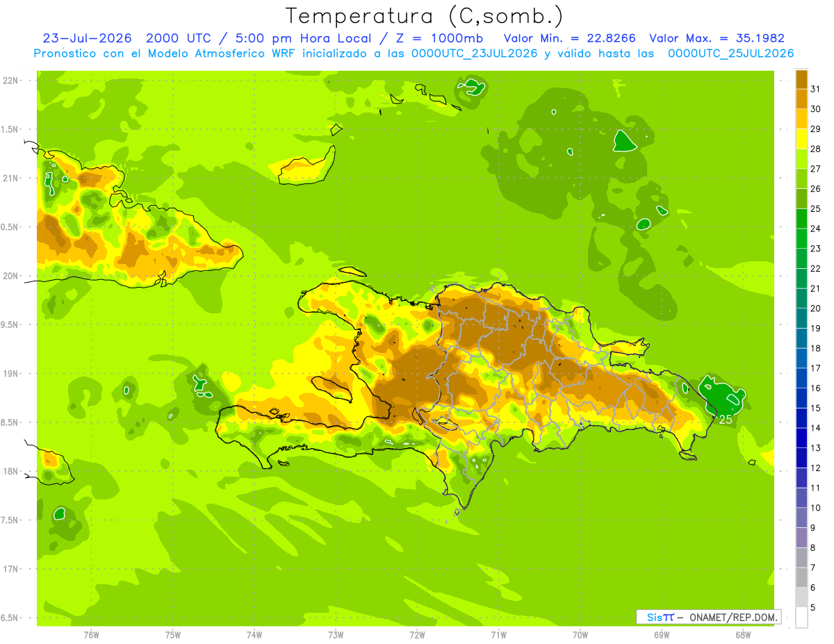Click the '18N' latitude axis label

click(10, 471)
